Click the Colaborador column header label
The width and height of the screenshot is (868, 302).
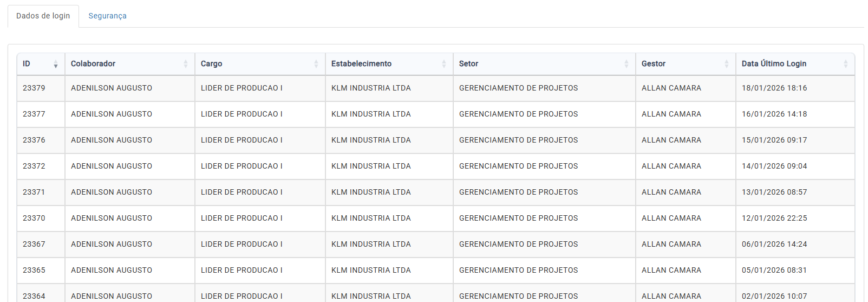pos(93,63)
